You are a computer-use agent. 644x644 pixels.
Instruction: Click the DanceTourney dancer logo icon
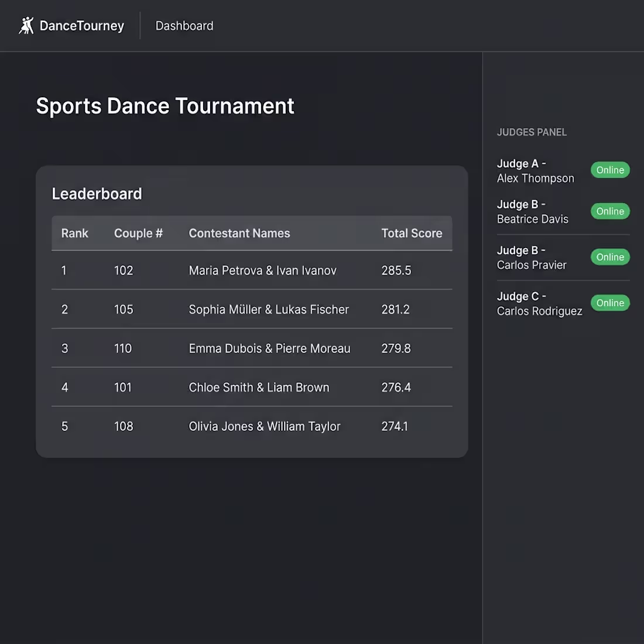(x=26, y=26)
